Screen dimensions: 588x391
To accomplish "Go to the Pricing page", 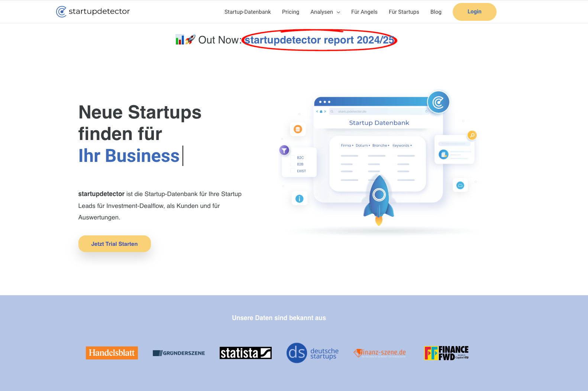I will pos(291,12).
